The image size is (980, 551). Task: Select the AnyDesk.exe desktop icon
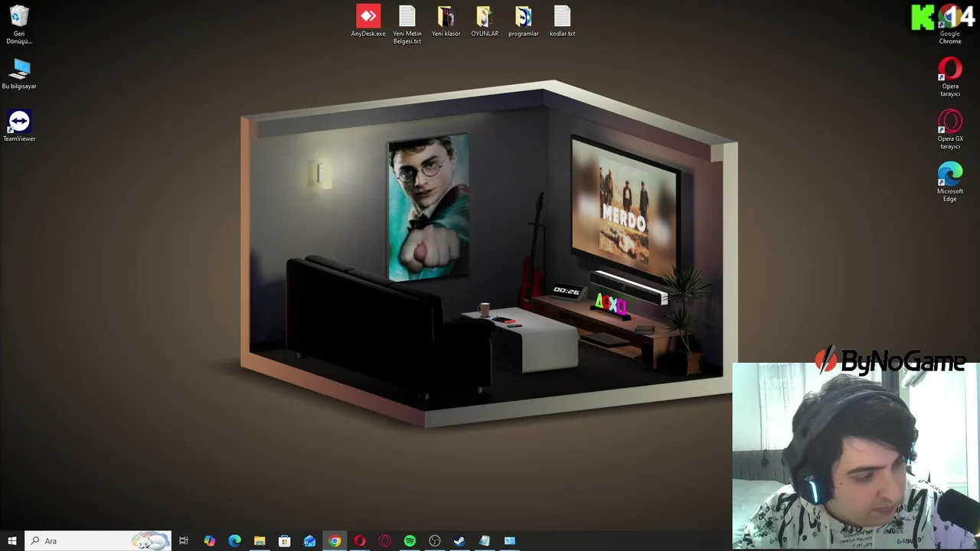pos(368,21)
